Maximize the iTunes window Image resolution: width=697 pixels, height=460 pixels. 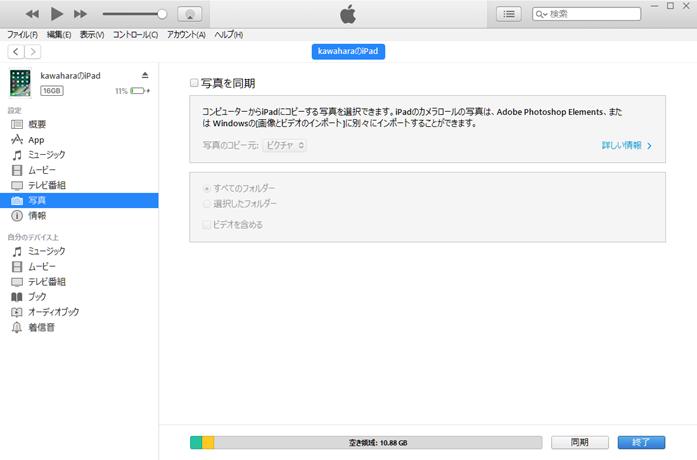pos(670,6)
